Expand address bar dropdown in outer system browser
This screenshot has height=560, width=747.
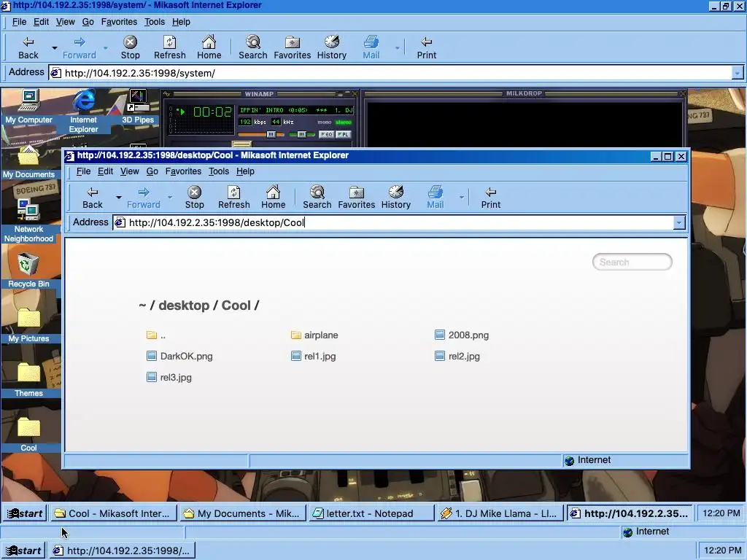click(737, 74)
